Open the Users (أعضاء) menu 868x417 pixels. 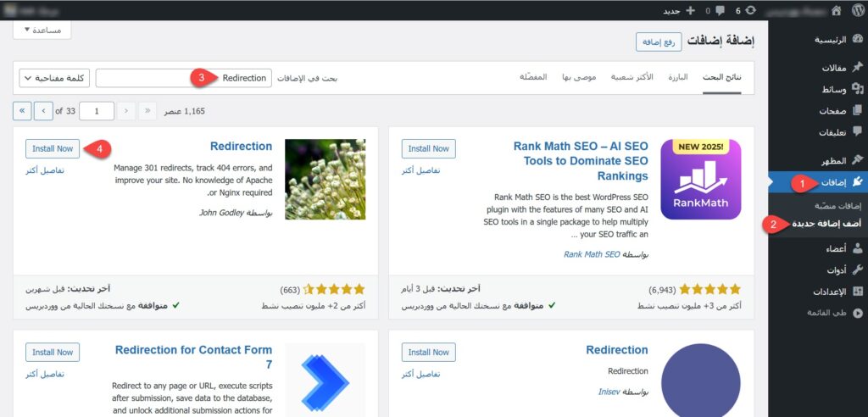coord(843,249)
